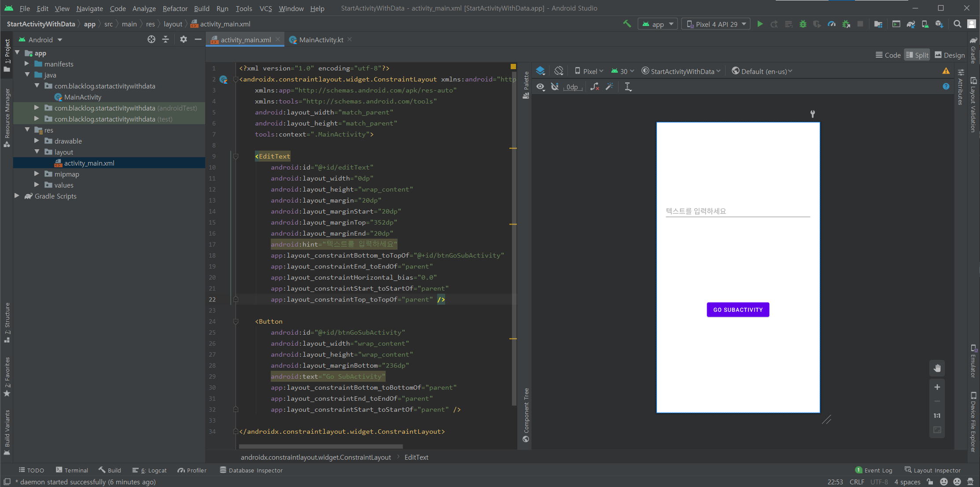Toggle view options eye icon in design toolbar
The image size is (980, 487).
[x=541, y=87]
